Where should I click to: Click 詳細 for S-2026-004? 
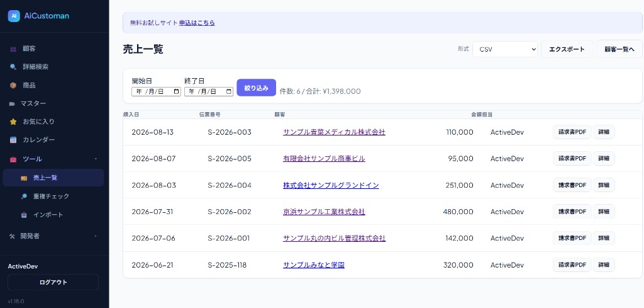(603, 185)
